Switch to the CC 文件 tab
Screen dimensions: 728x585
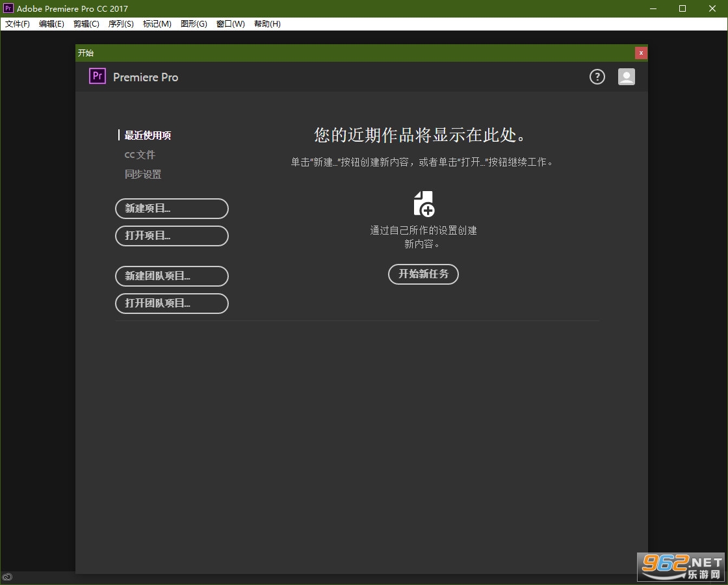[x=140, y=155]
